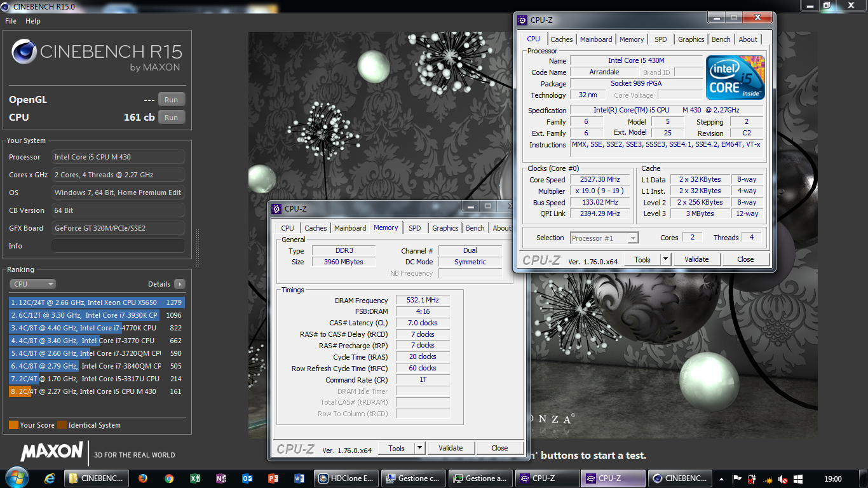Click MAXON logo at bottom left
Screen dimensions: 868x488
pyautogui.click(x=52, y=452)
